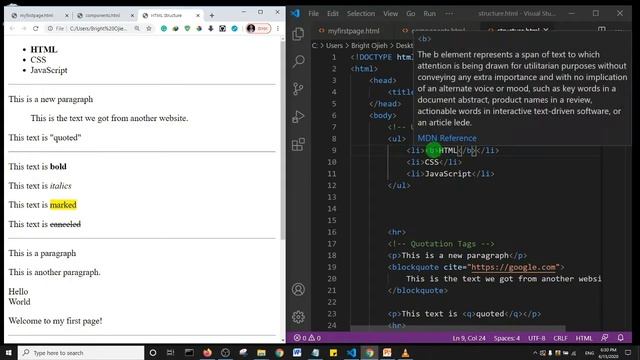Viewport: 640px width, 360px height.
Task: Open the Source Control view
Action: tap(298, 89)
